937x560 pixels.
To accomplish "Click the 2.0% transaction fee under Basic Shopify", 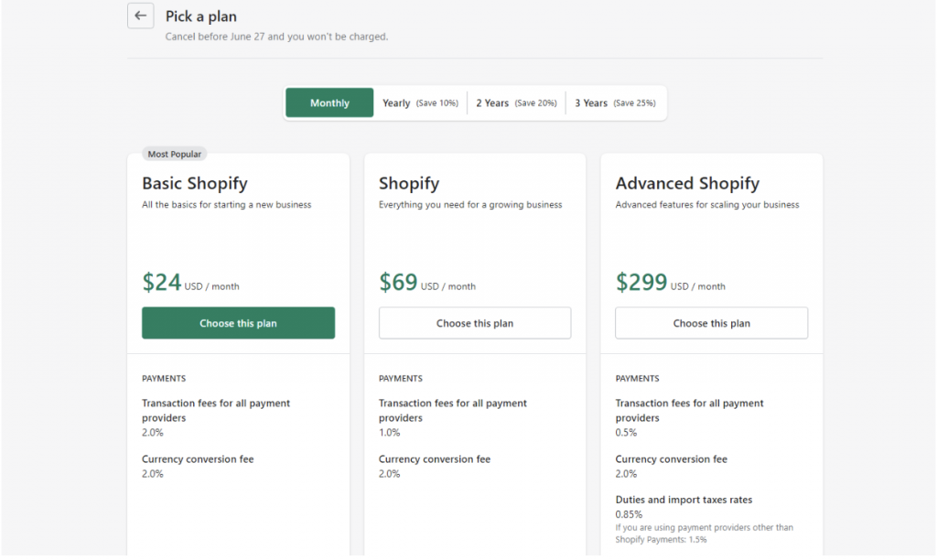I will (153, 432).
